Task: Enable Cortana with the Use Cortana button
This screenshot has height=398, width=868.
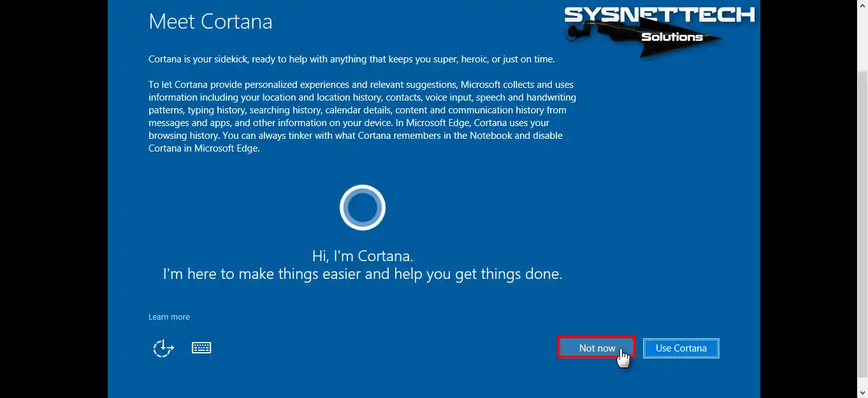Action: (x=681, y=348)
